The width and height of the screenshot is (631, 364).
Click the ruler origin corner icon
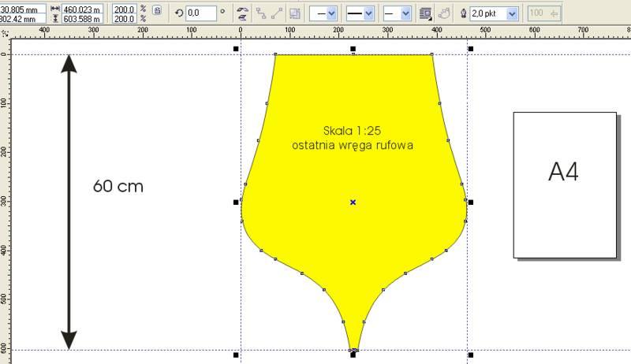pos(6,34)
